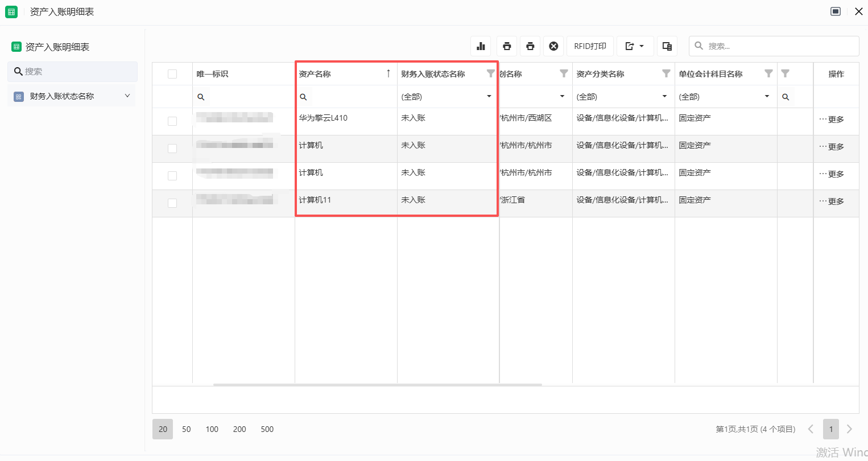The height and width of the screenshot is (461, 868).
Task: Click the print icon beside the chart icon
Action: pyautogui.click(x=507, y=46)
